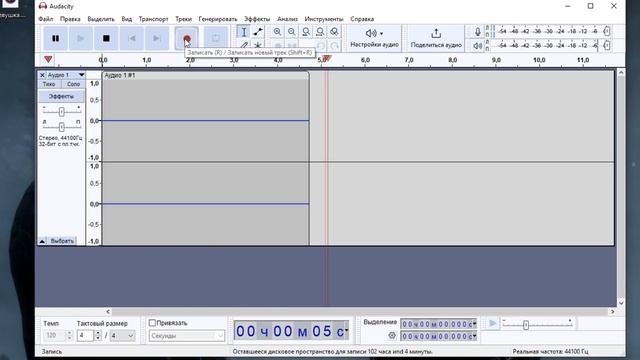Click the track Эффекты button

(62, 96)
